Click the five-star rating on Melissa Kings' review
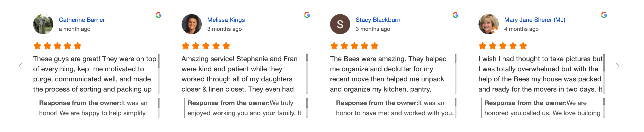The image size is (644, 132). pyautogui.click(x=206, y=46)
